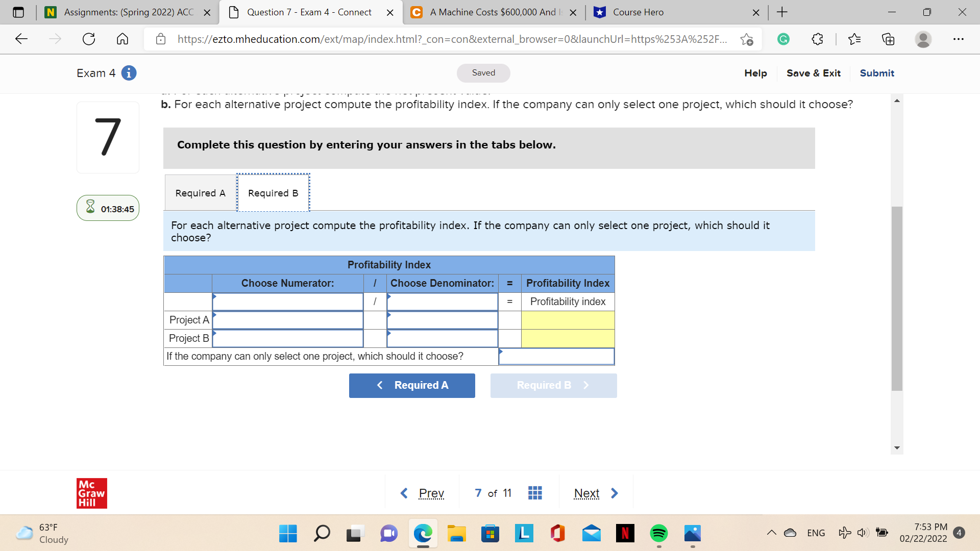Open the grid view icon near page navigation
This screenshot has height=551, width=980.
tap(535, 492)
